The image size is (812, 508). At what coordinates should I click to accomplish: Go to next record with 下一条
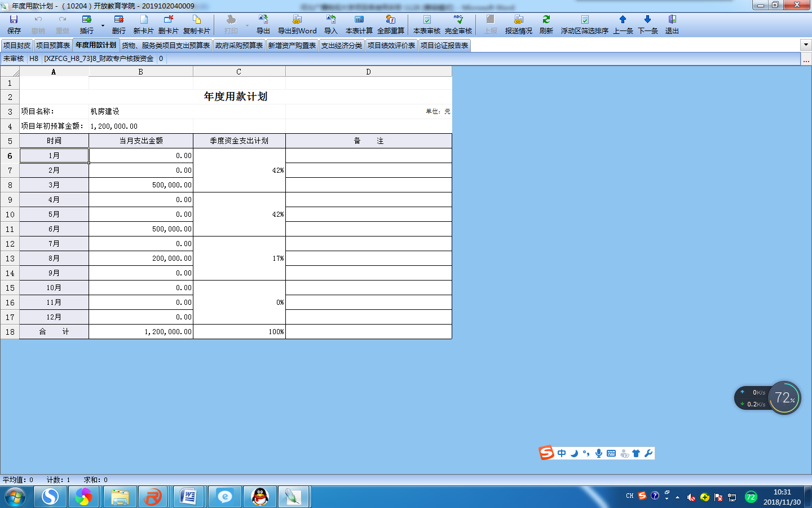pyautogui.click(x=647, y=24)
